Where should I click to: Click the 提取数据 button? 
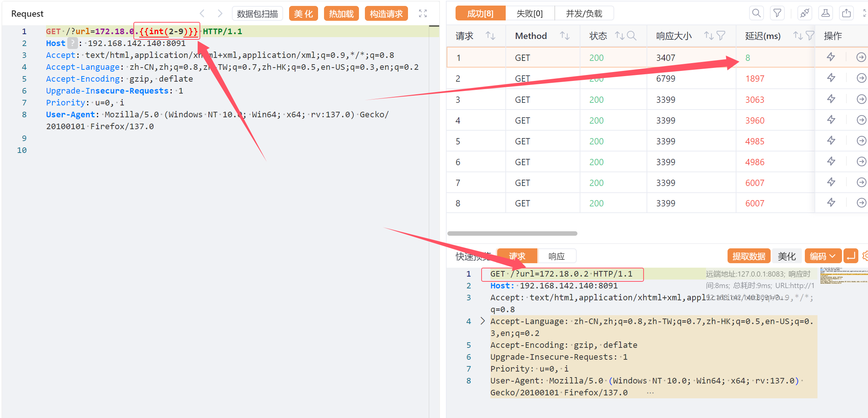click(748, 256)
